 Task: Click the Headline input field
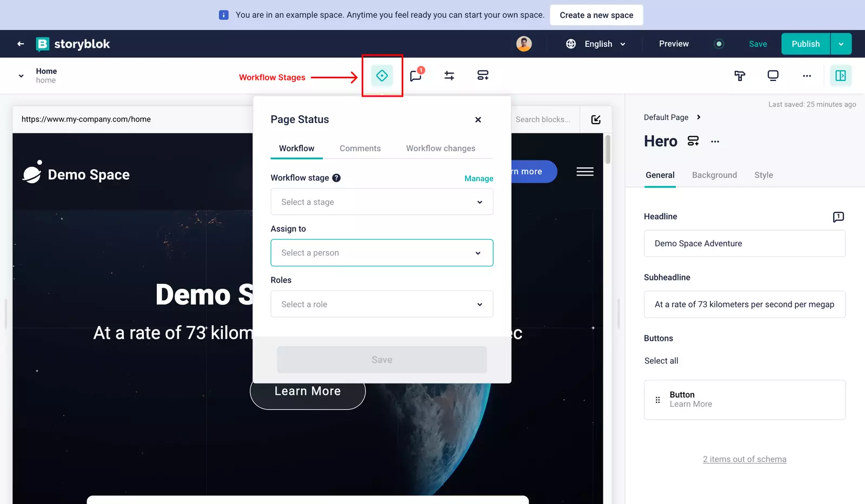pyautogui.click(x=744, y=244)
